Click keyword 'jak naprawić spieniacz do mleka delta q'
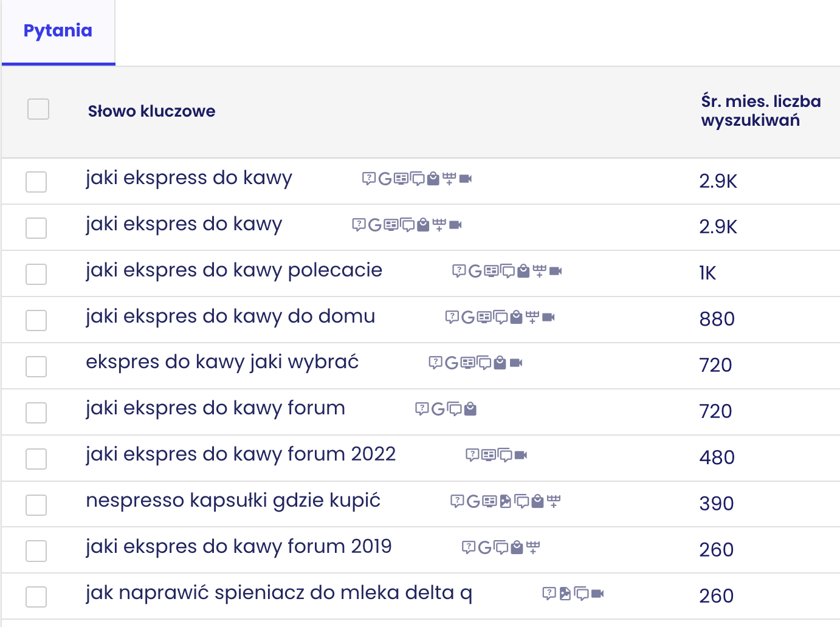The image size is (840, 627). tap(279, 593)
